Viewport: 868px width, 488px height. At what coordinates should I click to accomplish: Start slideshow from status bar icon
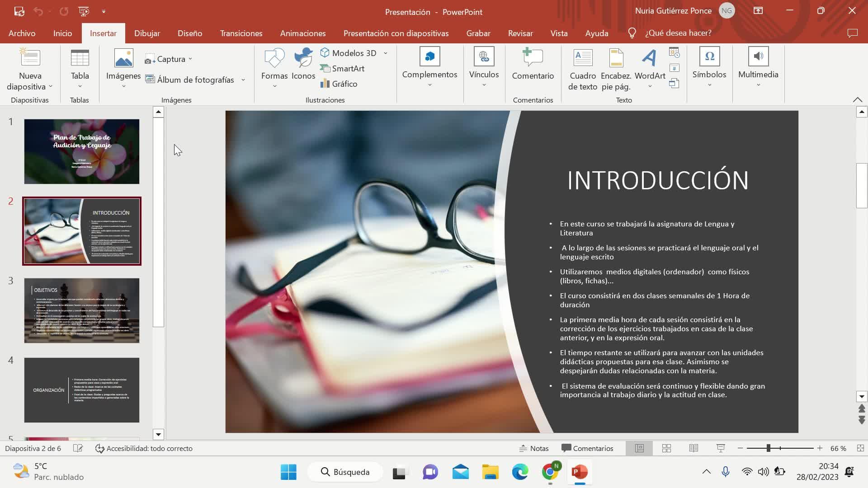click(721, 448)
